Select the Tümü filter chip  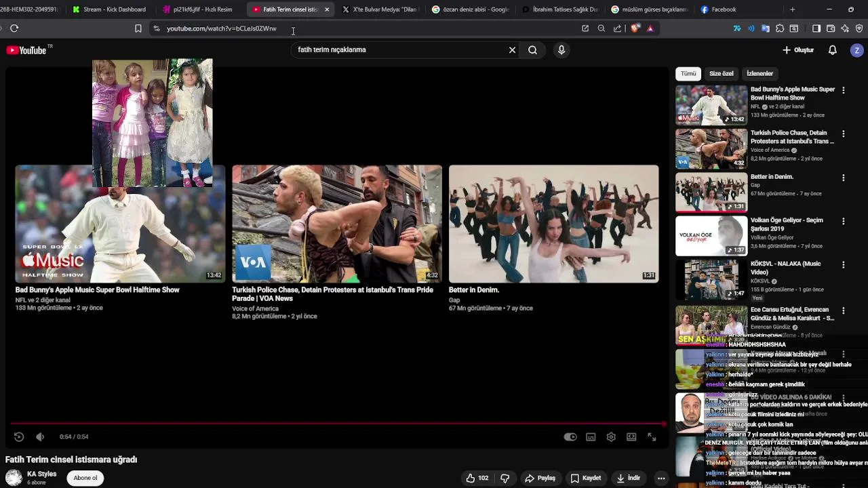[x=688, y=73]
